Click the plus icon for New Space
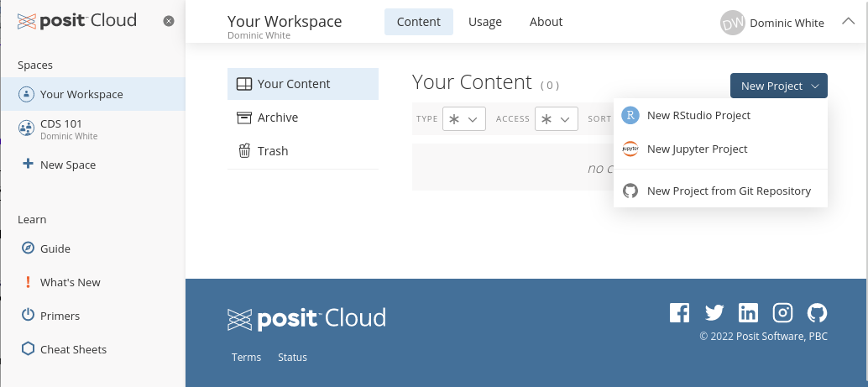The image size is (868, 387). coord(27,164)
